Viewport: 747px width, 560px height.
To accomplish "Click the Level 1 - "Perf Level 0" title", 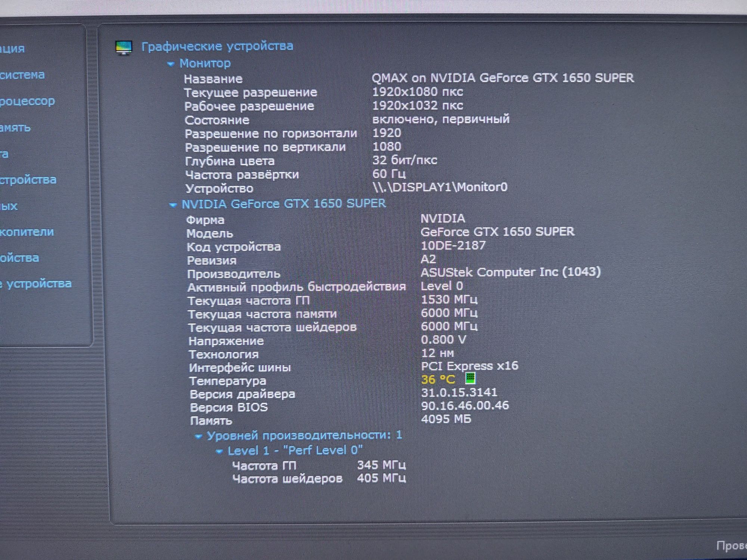I will 295,451.
